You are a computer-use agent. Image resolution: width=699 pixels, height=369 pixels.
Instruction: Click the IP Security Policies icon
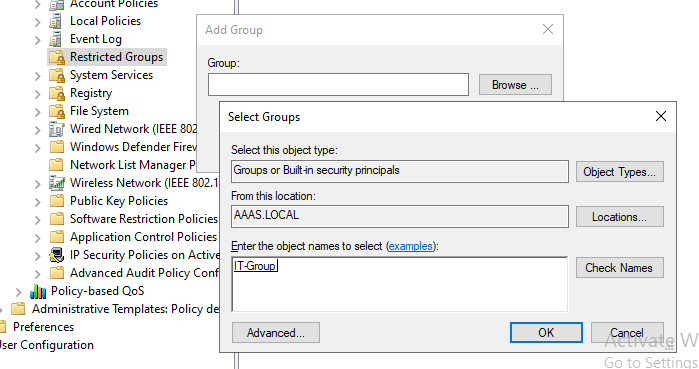[57, 255]
